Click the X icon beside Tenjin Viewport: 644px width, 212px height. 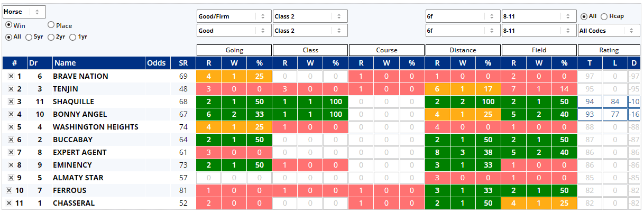coord(11,89)
